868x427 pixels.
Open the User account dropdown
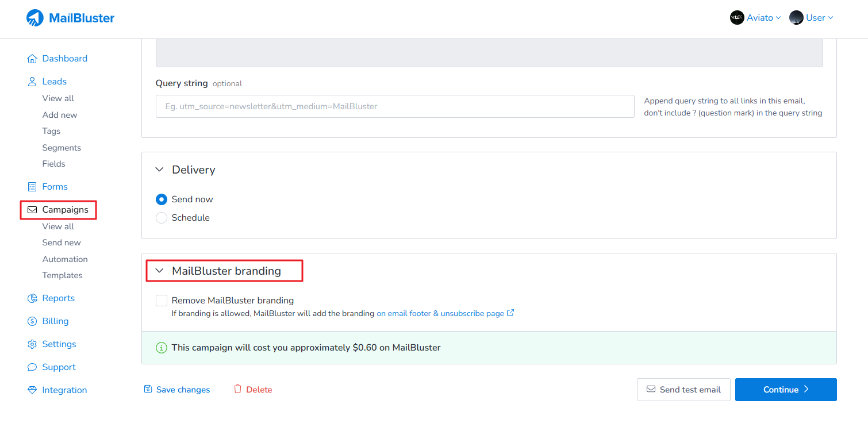coord(811,18)
